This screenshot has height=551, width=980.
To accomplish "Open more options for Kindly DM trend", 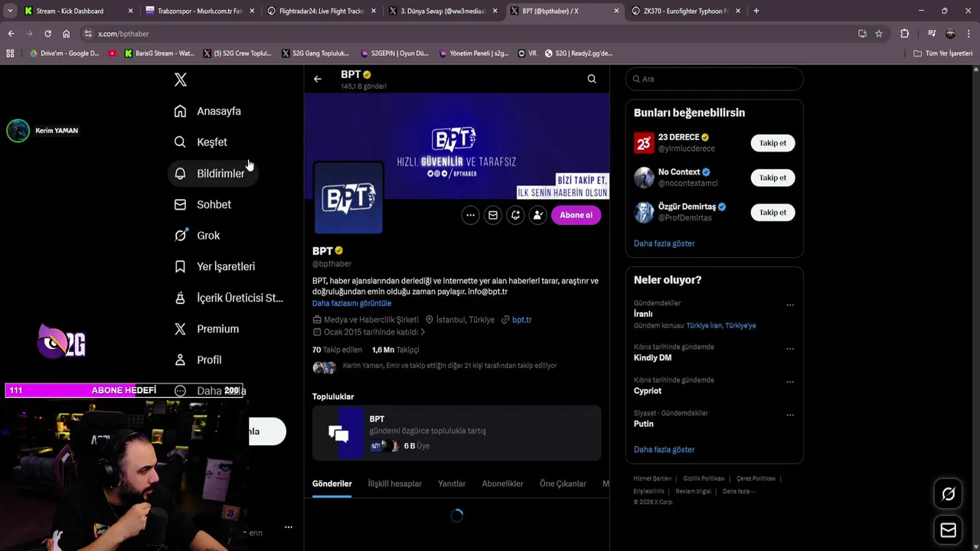I will point(790,348).
